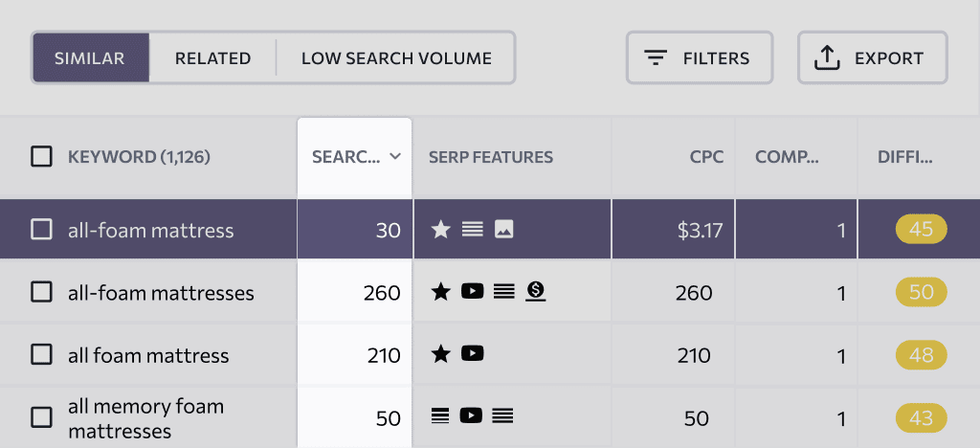The image size is (980, 448).
Task: Click the YouTube video icon for all-foam mattresses
Action: [473, 291]
